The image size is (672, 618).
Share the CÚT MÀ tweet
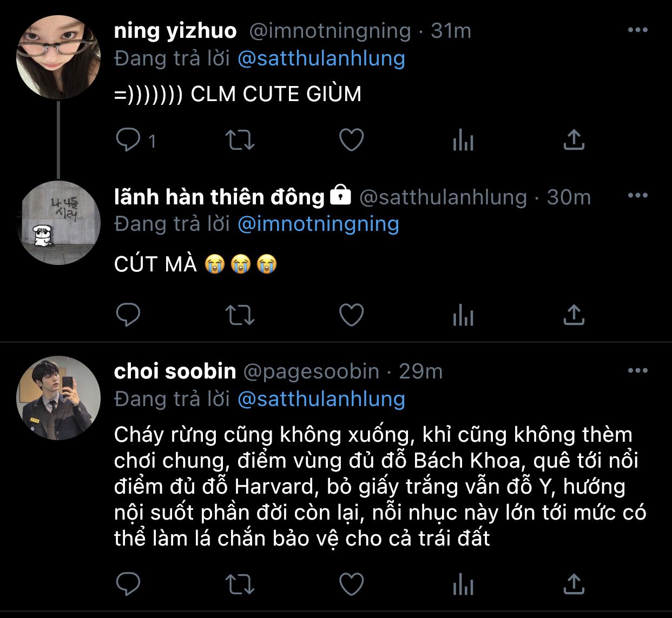tap(574, 315)
